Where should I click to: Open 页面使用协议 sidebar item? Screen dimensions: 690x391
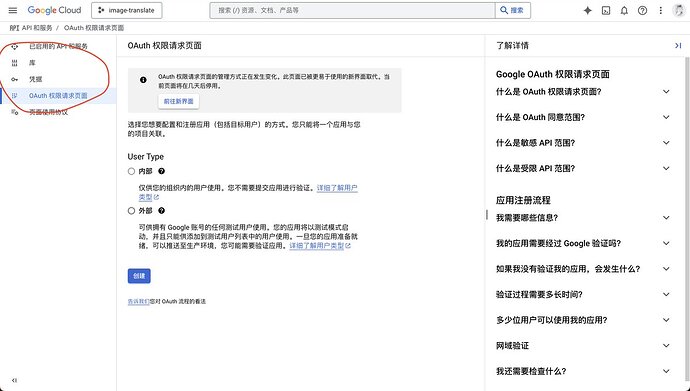[58, 112]
